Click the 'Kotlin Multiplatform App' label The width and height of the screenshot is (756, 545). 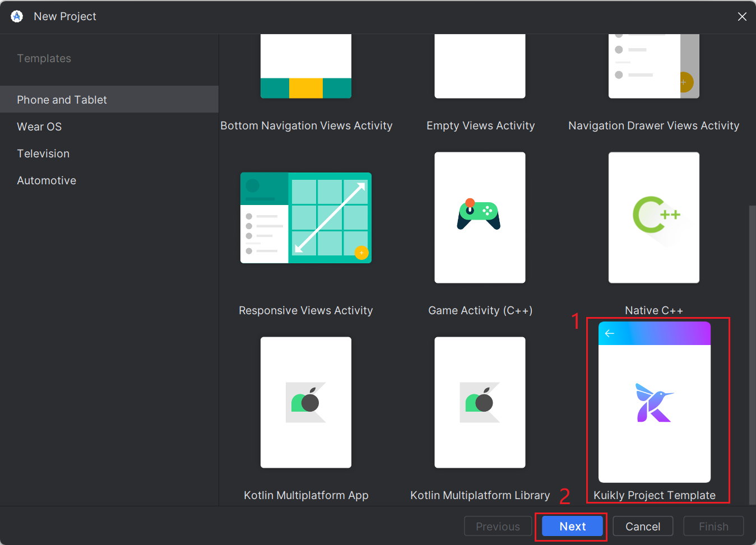[x=306, y=495]
